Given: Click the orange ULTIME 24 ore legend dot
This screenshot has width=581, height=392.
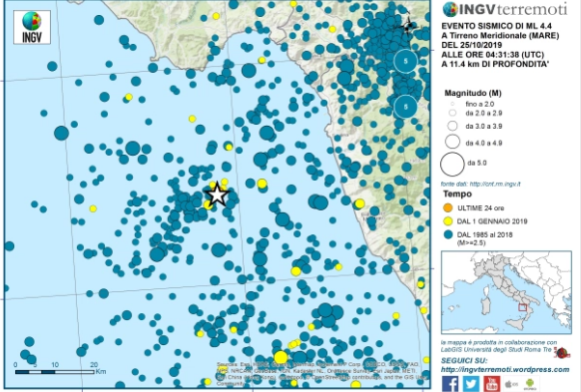Looking at the screenshot, I should 448,207.
